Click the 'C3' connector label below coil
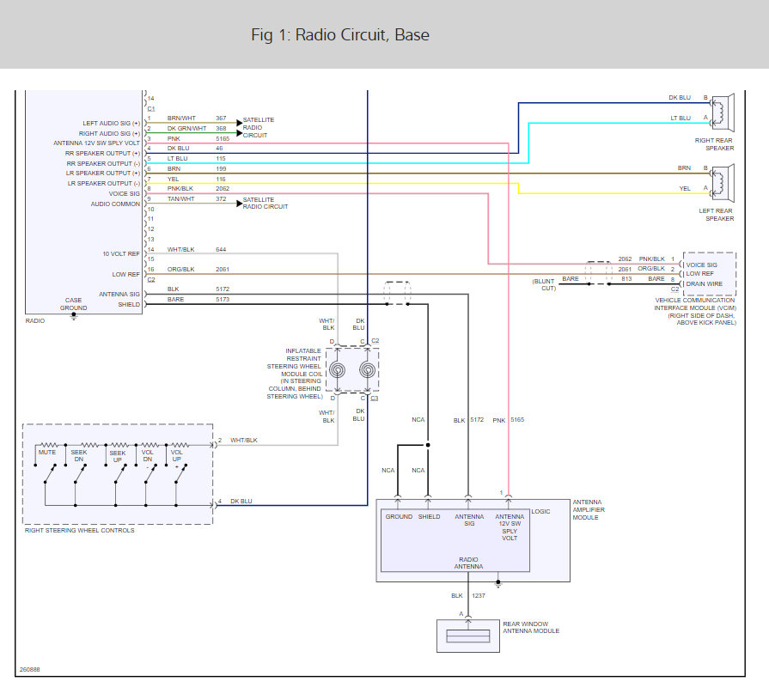This screenshot has width=769, height=700. pos(375,398)
